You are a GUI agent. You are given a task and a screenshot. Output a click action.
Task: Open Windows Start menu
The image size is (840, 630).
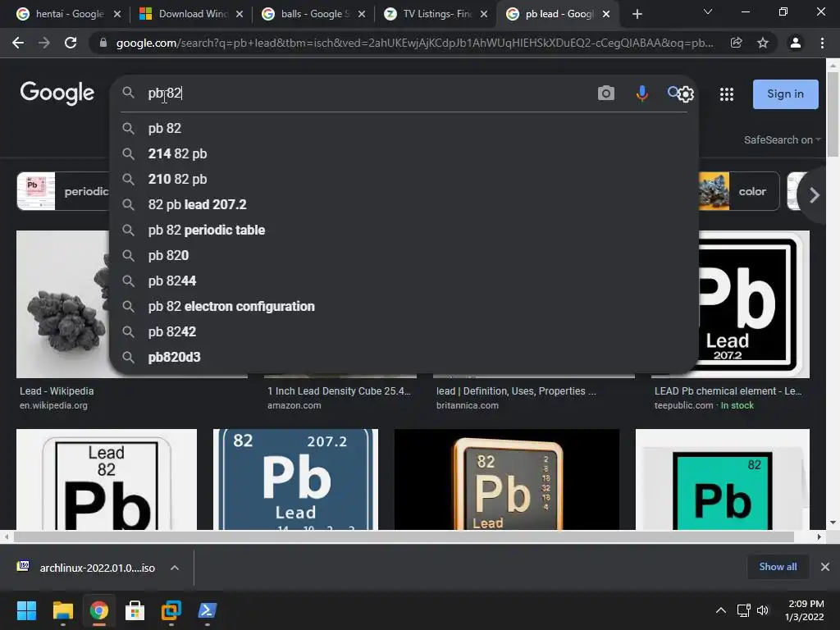coord(26,610)
